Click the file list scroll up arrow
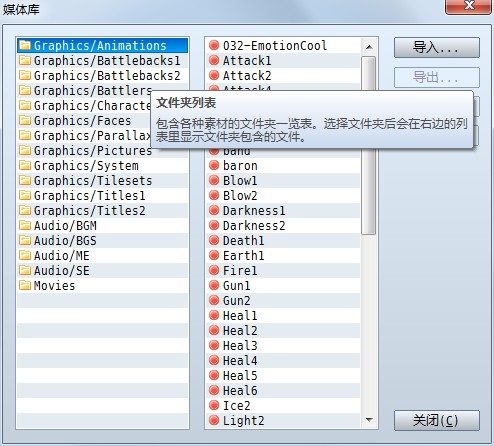 [x=369, y=47]
